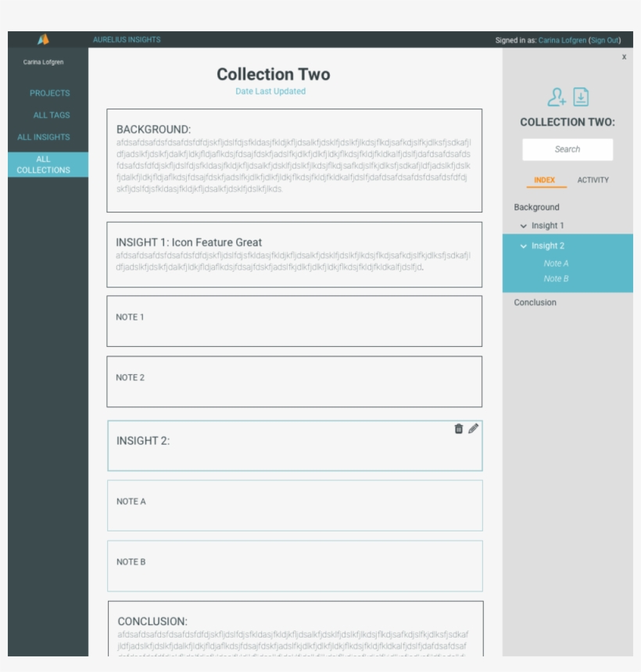Collapse the Insight 2 chevron
641x672 pixels.
(x=523, y=246)
